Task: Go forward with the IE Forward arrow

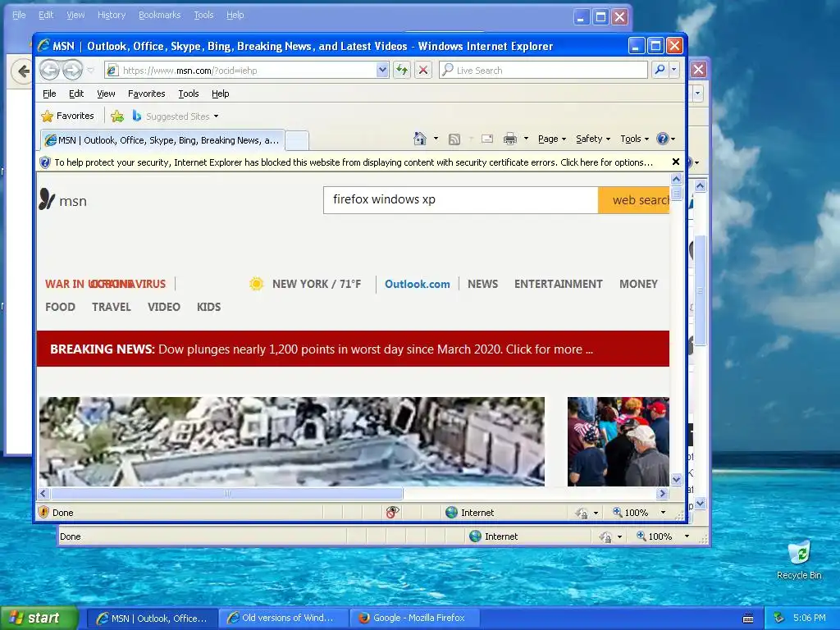Action: (72, 70)
